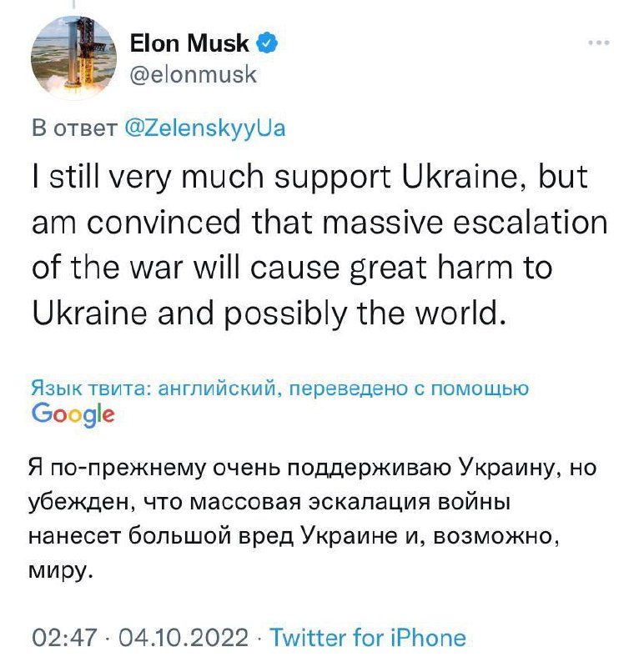Click the blue verified badge
This screenshot has width=644, height=667.
269,43
